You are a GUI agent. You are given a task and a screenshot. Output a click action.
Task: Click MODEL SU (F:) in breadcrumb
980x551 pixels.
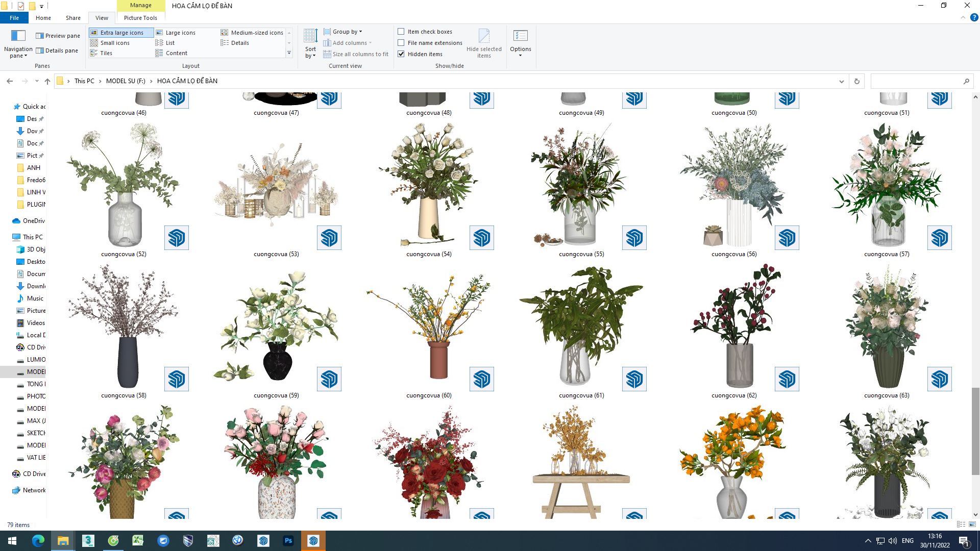(x=126, y=81)
